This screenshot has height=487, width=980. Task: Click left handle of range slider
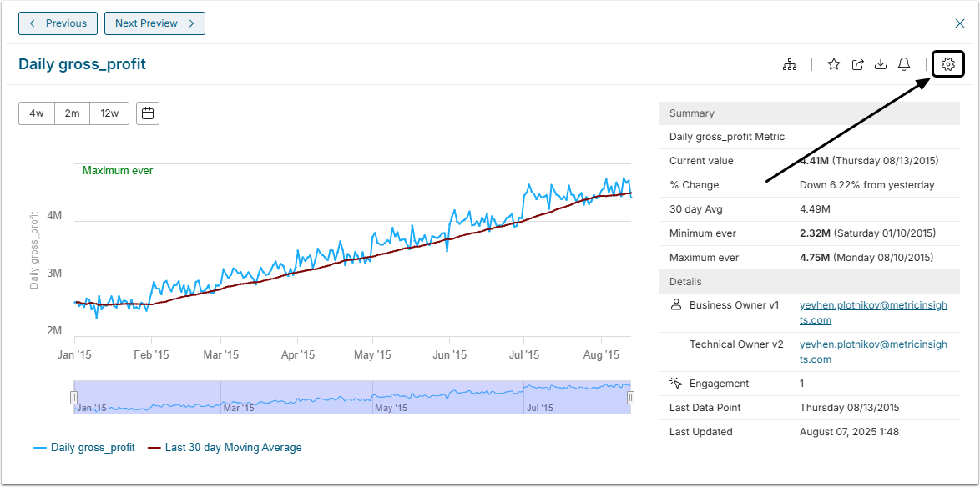click(73, 398)
